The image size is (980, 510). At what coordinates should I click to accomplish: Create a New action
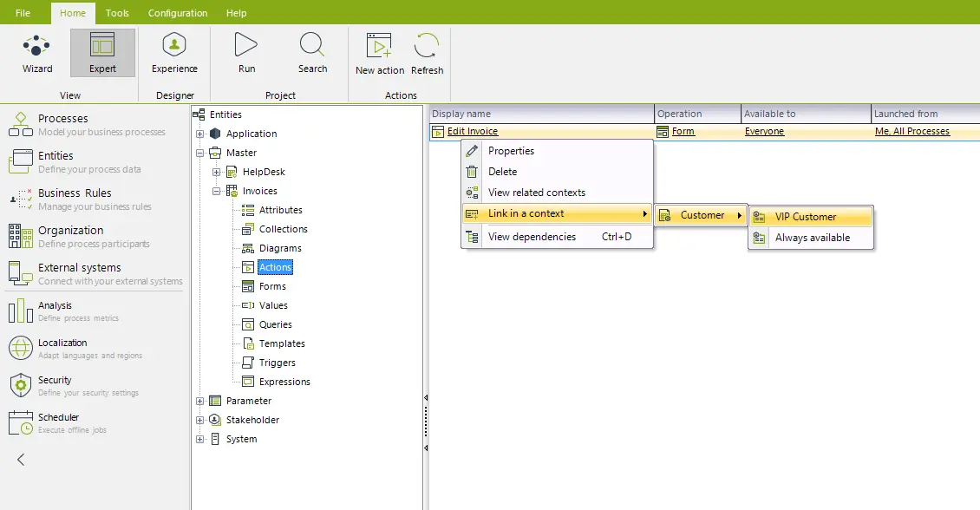379,55
